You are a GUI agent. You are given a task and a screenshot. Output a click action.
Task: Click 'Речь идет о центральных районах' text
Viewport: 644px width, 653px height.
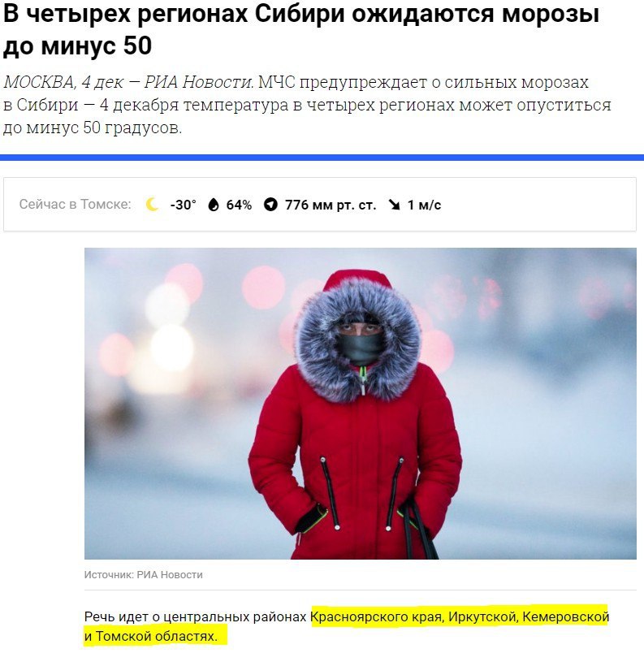coord(195,616)
